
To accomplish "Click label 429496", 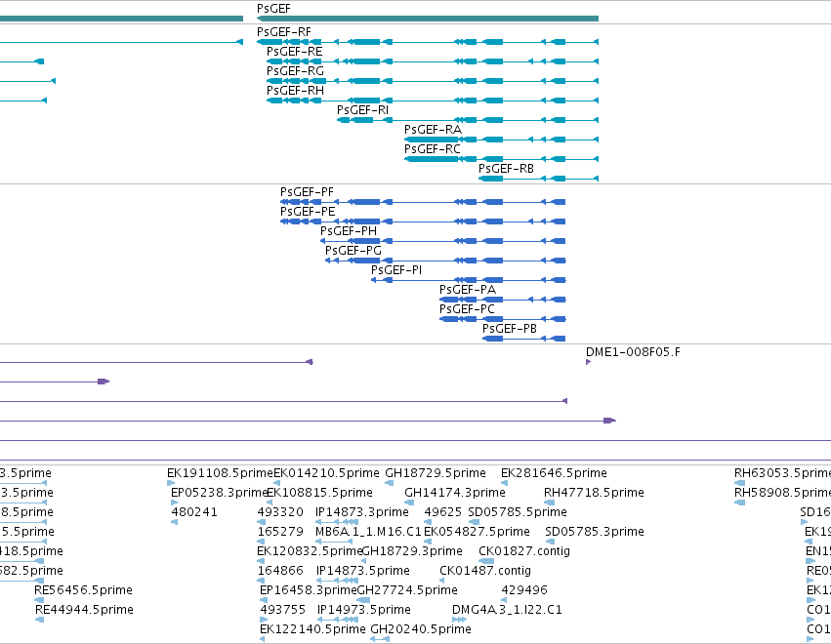I will click(x=524, y=590).
